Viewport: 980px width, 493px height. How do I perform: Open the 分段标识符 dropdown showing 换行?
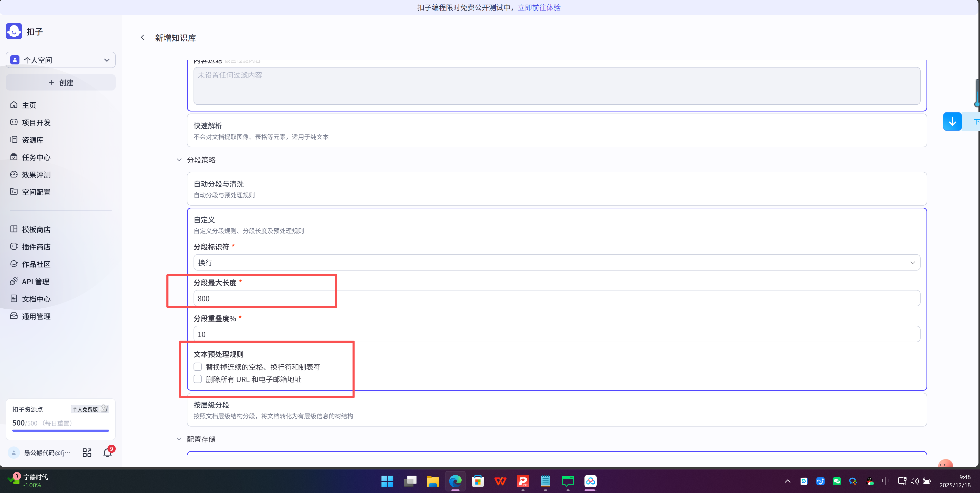pos(557,263)
